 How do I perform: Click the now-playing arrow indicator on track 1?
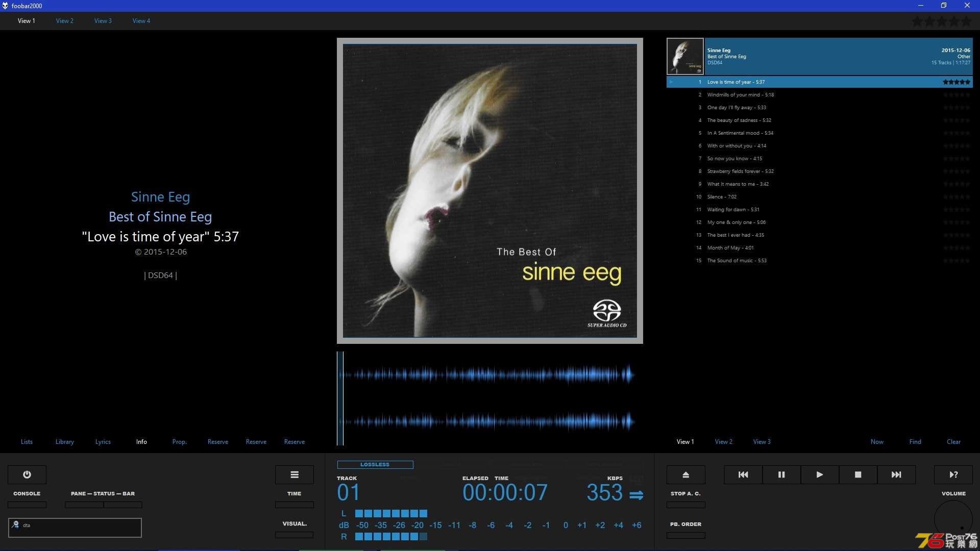click(x=671, y=82)
